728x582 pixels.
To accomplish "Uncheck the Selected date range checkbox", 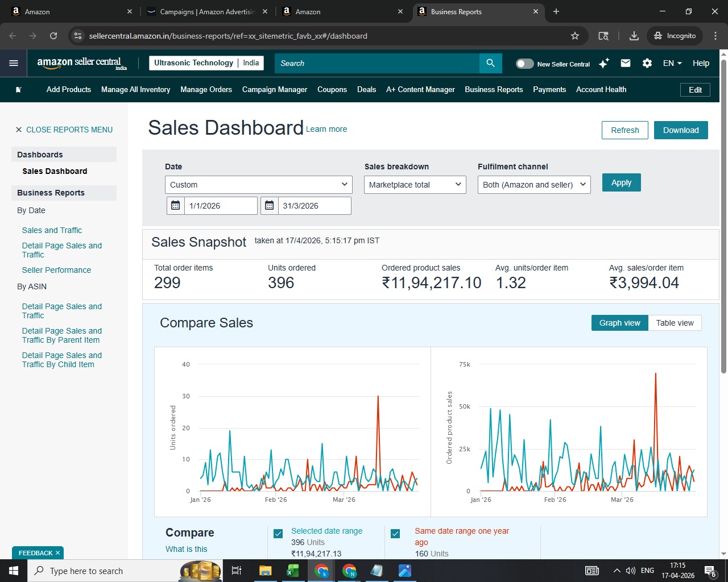I will coord(278,534).
